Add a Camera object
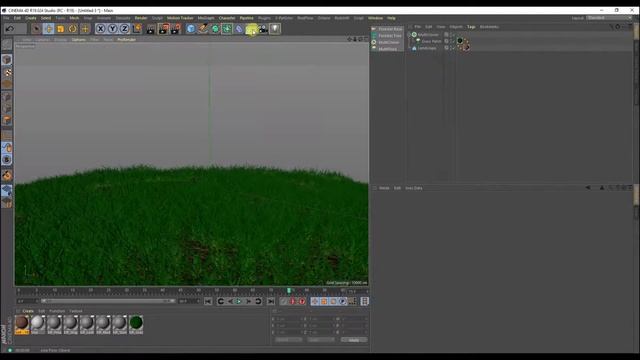This screenshot has width=640, height=360. [263, 29]
